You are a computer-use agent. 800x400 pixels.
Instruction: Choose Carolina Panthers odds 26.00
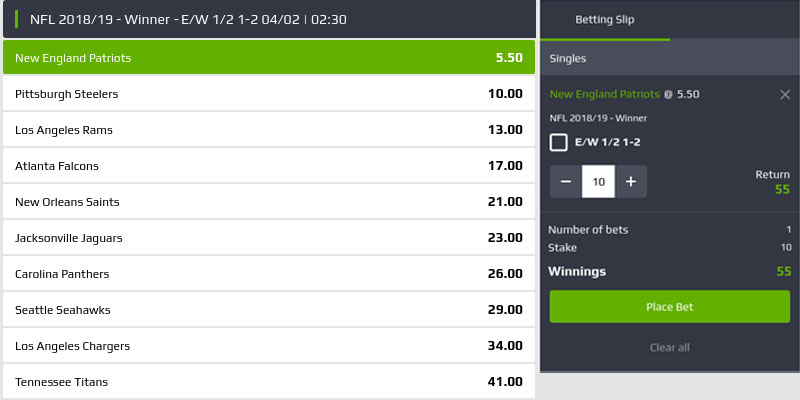pyautogui.click(x=268, y=274)
